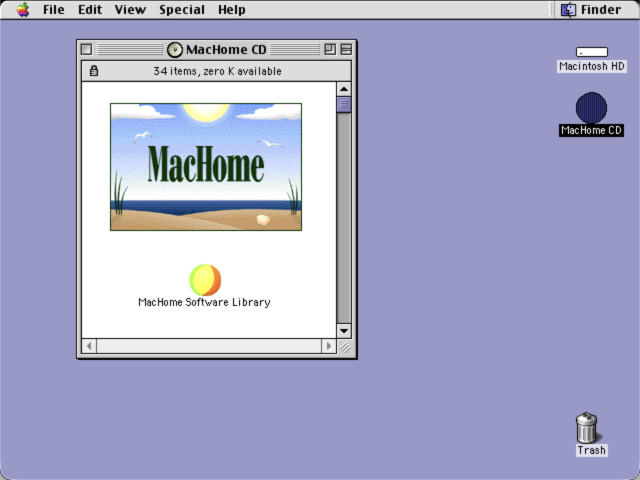Click the vertical scrollbar track below thumb
This screenshot has width=640, height=480.
click(344, 218)
